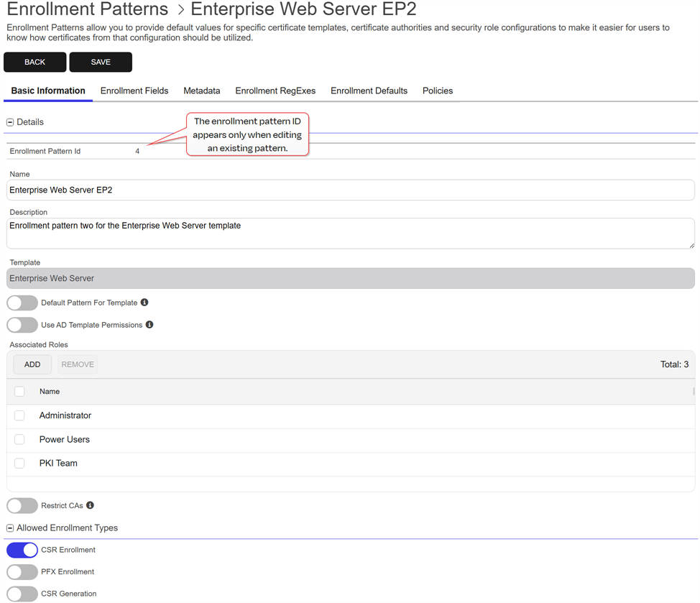The image size is (700, 603).
Task: Turn on CSR Generation
Action: 22,594
